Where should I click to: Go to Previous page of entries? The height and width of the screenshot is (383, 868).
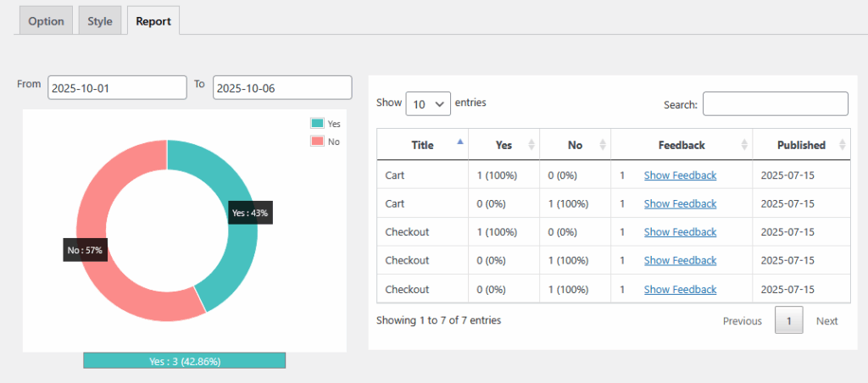[x=742, y=321]
